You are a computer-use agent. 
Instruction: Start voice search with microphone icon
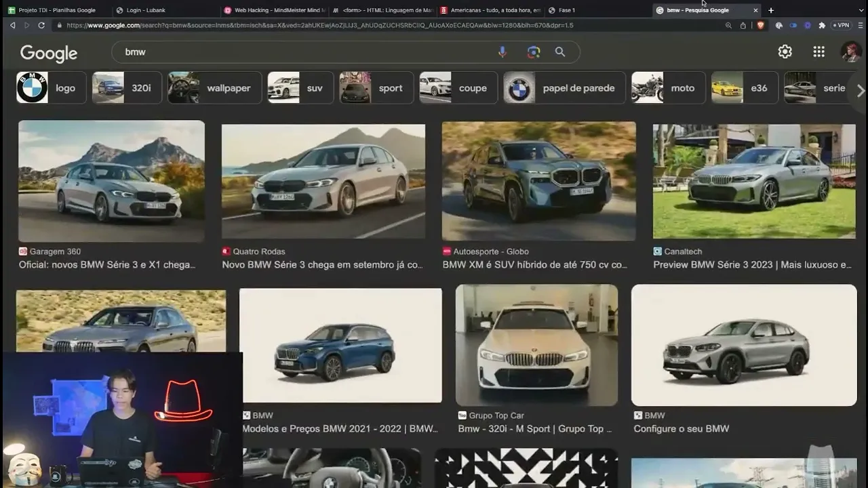point(502,52)
